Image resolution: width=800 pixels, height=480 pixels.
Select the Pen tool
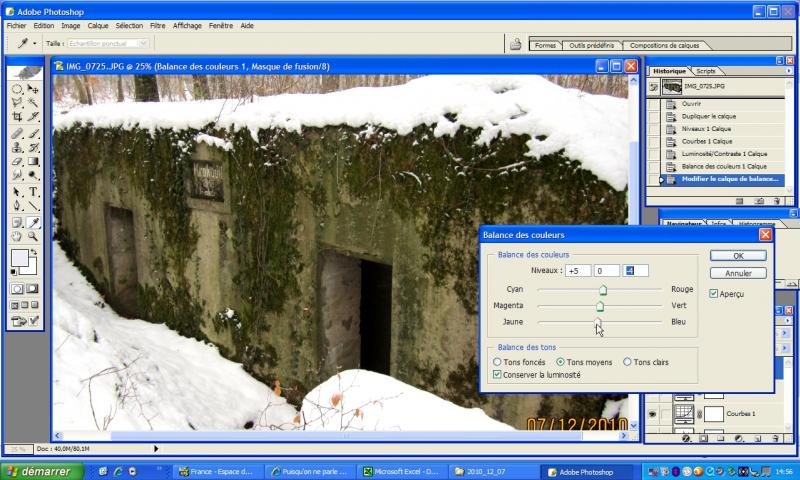17,206
